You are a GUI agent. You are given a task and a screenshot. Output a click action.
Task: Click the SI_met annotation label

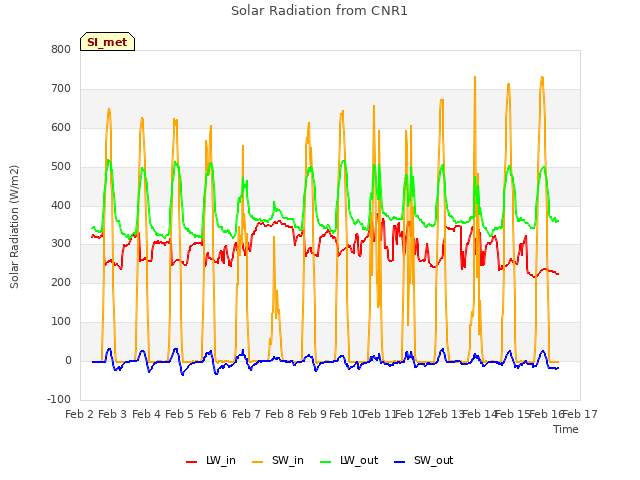107,42
